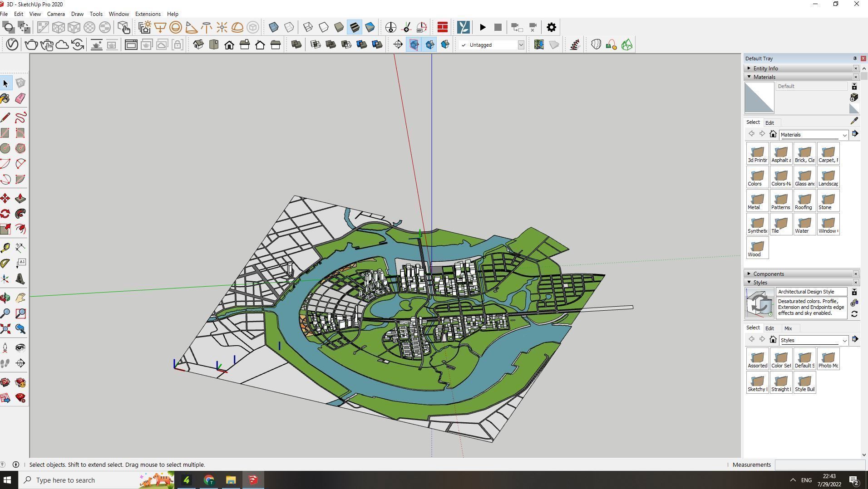This screenshot has width=868, height=489.
Task: Switch to Iso standard view
Action: coord(198,44)
